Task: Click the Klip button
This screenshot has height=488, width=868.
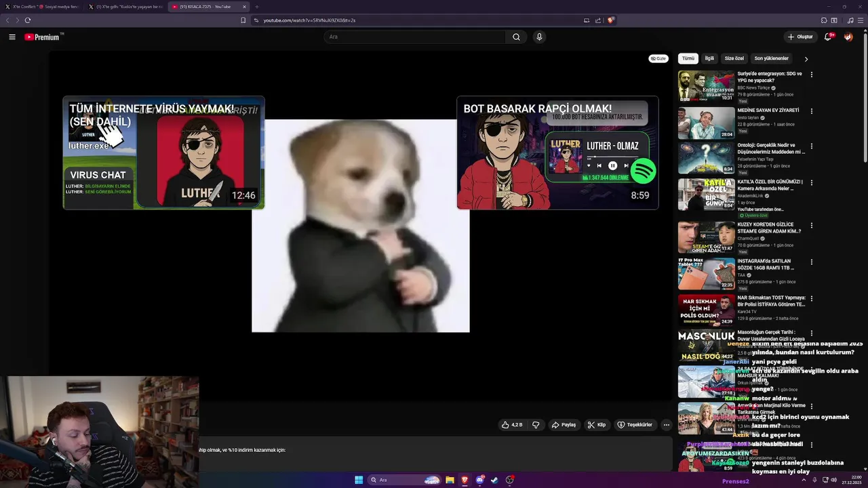Action: [x=597, y=425]
